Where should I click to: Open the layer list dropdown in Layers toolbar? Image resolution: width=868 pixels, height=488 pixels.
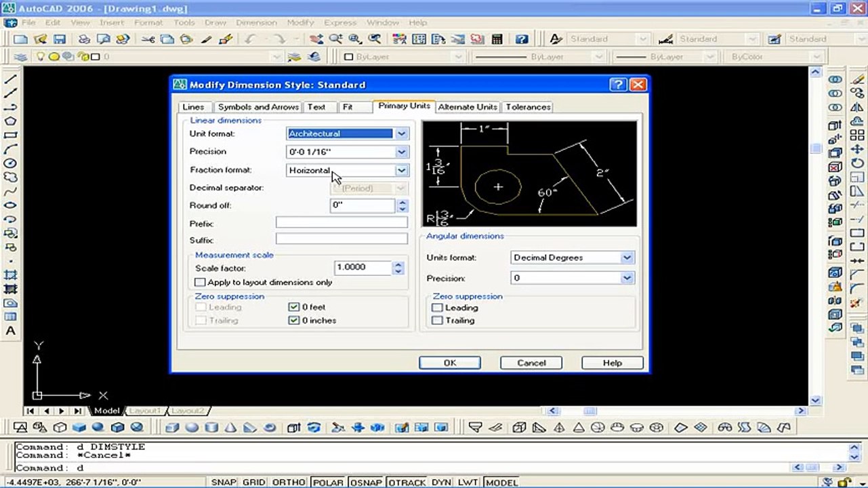click(x=277, y=57)
